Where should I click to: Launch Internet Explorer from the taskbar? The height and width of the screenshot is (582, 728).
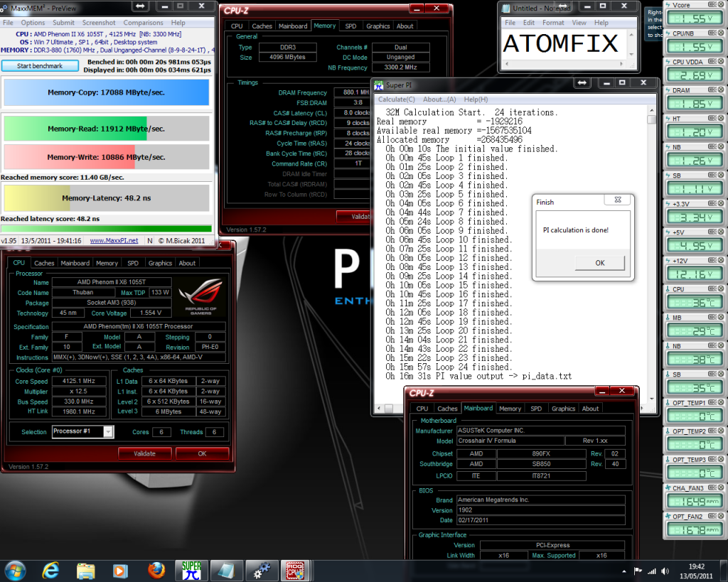click(x=50, y=571)
